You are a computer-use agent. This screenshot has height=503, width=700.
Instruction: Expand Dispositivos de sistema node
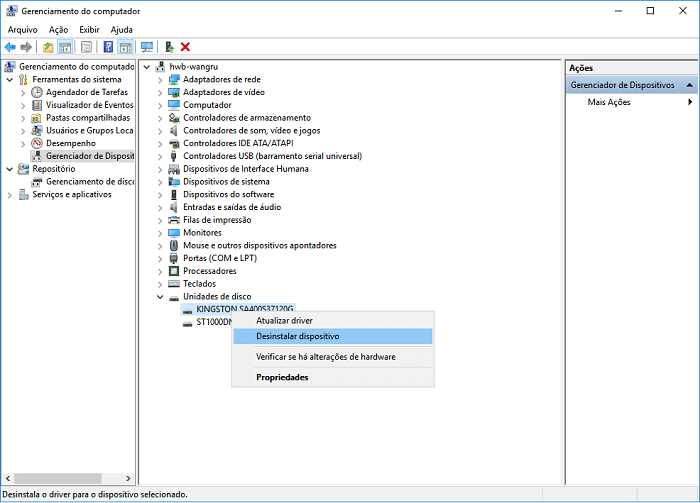coord(160,183)
